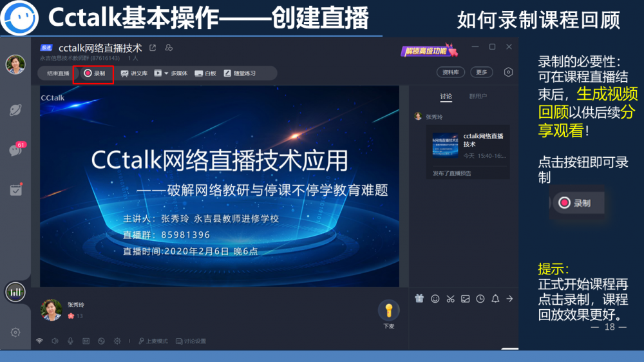Open the gear icon in the bottom bar
644x362 pixels.
tap(117, 341)
